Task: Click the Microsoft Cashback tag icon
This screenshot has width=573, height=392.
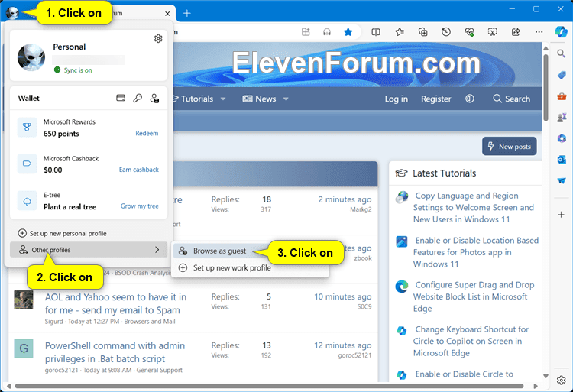Action: click(27, 164)
